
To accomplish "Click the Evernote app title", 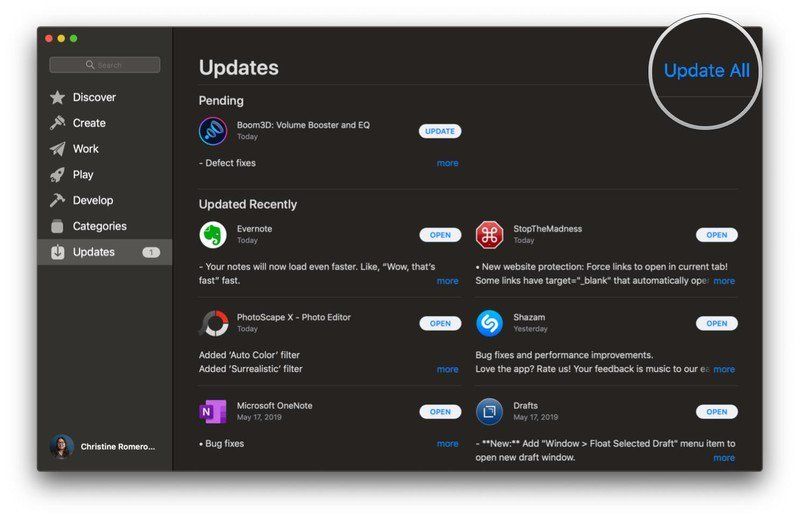I will [254, 229].
